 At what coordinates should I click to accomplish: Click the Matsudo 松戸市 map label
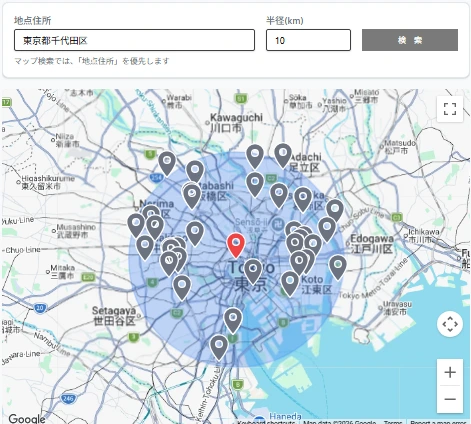tap(400, 147)
